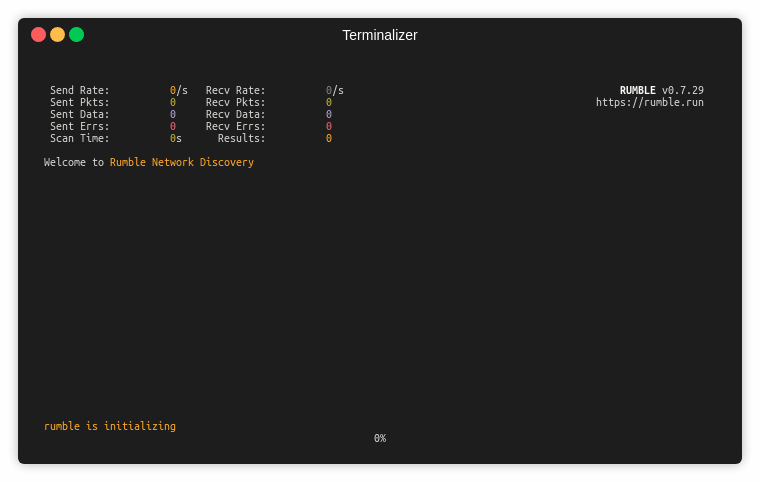Image resolution: width=760 pixels, height=482 pixels.
Task: Click the Recv Errs label
Action: 236,126
